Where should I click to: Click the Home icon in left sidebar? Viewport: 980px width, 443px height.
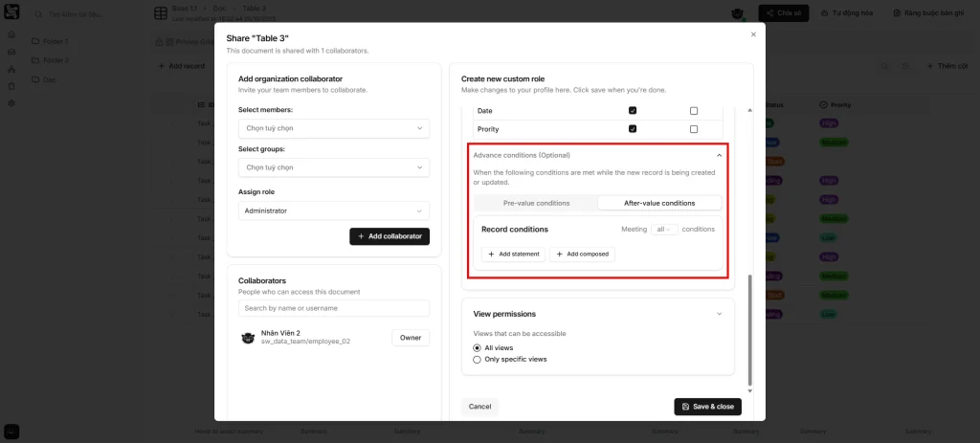[11, 34]
